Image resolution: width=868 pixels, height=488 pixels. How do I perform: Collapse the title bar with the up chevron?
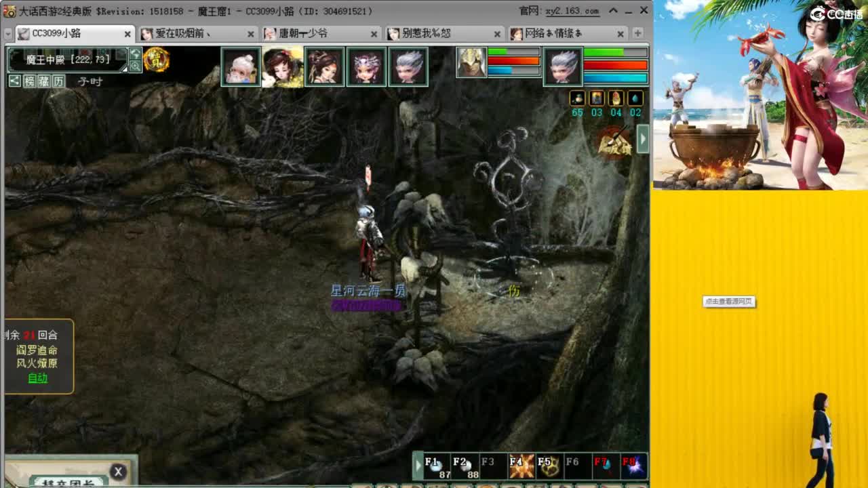[613, 11]
